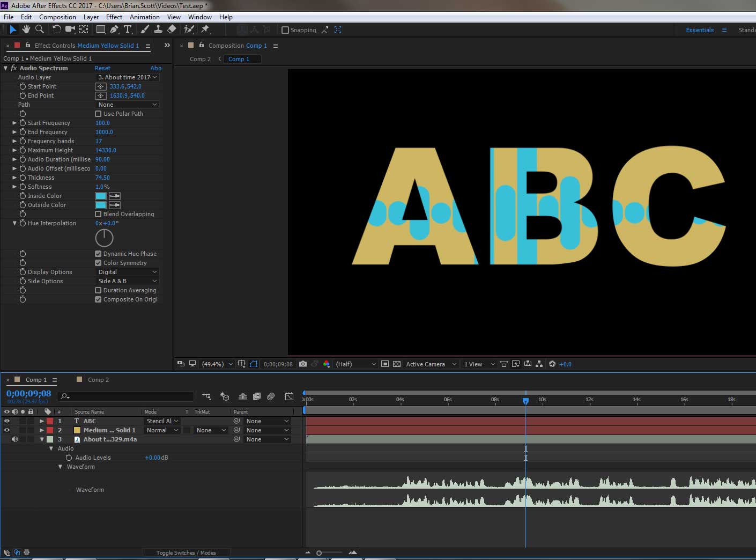
Task: Select the Rectangle shape tool
Action: tap(100, 30)
